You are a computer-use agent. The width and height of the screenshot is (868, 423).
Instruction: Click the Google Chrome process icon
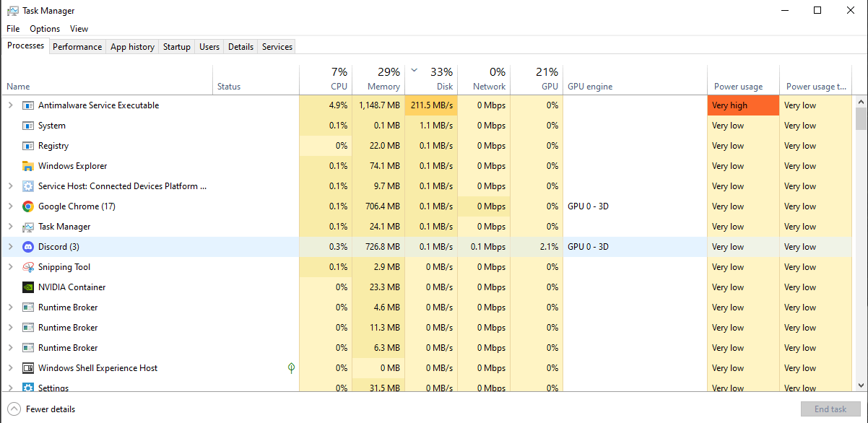27,206
